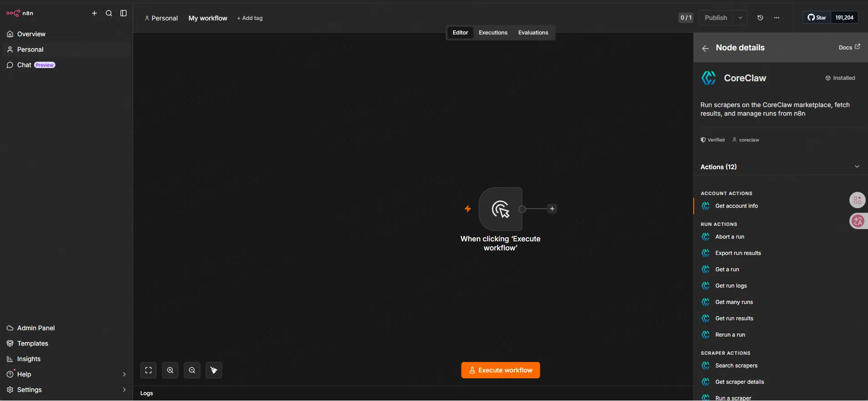Select Personal in the sidebar
Viewport: 868px width, 401px height.
[67, 49]
